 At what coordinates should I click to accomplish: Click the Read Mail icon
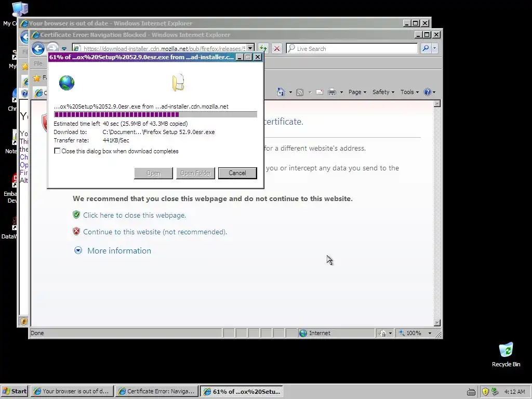tap(320, 92)
